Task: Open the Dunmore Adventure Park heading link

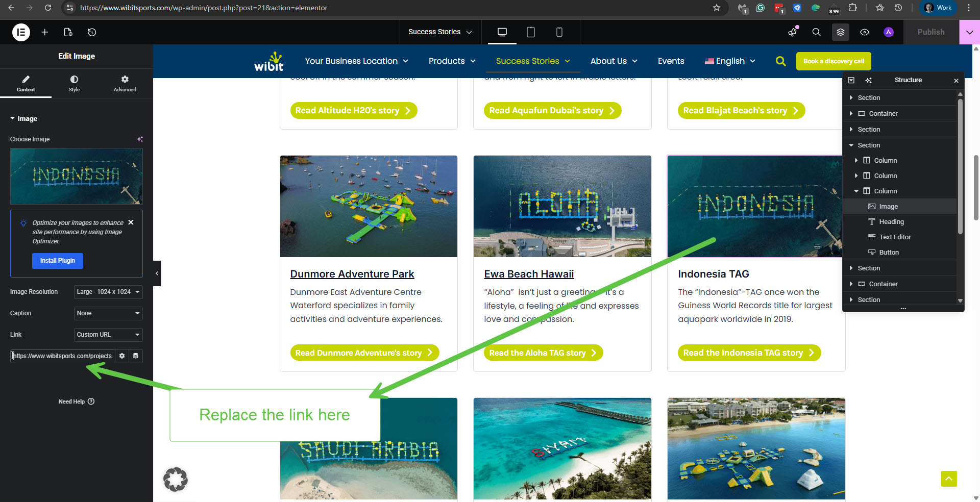Action: (352, 274)
